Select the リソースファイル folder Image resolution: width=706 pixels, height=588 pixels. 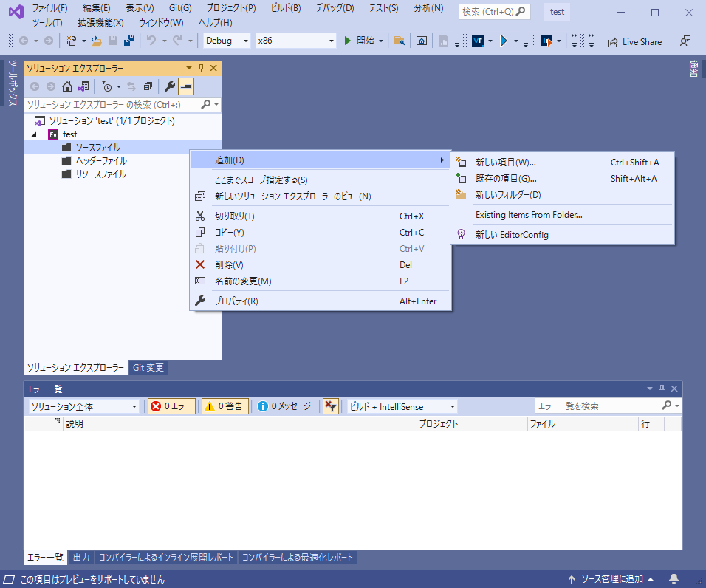click(x=101, y=174)
